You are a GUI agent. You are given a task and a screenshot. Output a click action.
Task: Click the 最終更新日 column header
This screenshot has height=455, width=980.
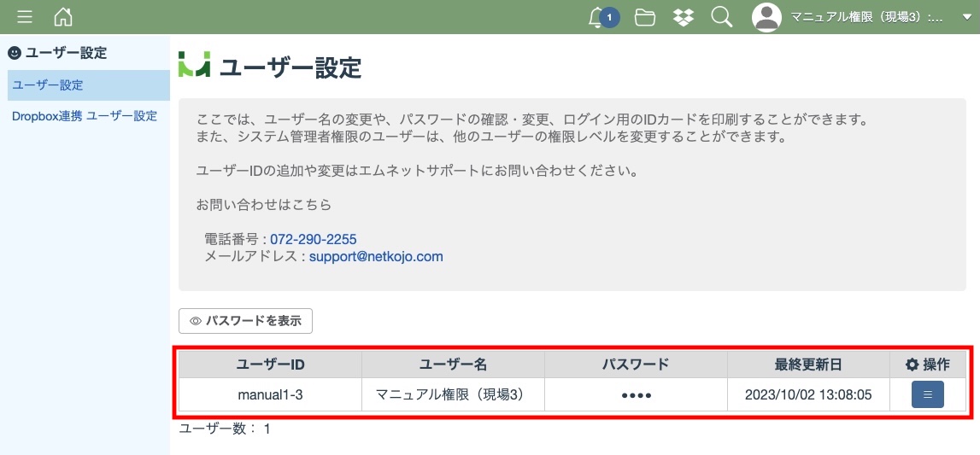tap(807, 365)
